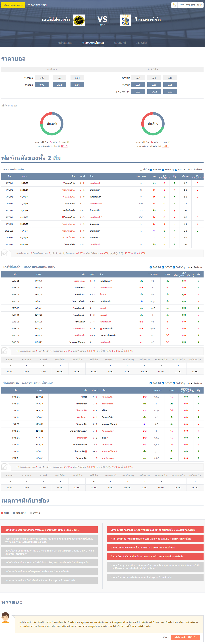Open the match count dropdown in ผลงานที่พบกัน

click(x=190, y=170)
